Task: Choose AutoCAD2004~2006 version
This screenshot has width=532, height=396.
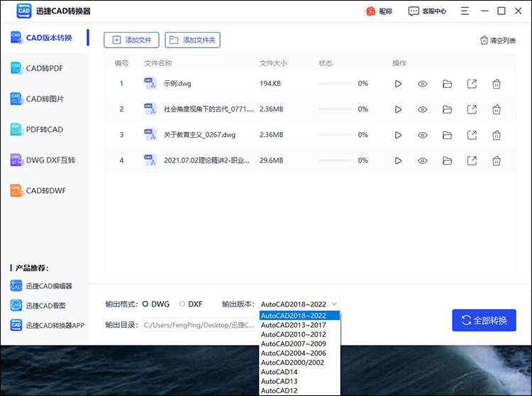Action: (299, 353)
